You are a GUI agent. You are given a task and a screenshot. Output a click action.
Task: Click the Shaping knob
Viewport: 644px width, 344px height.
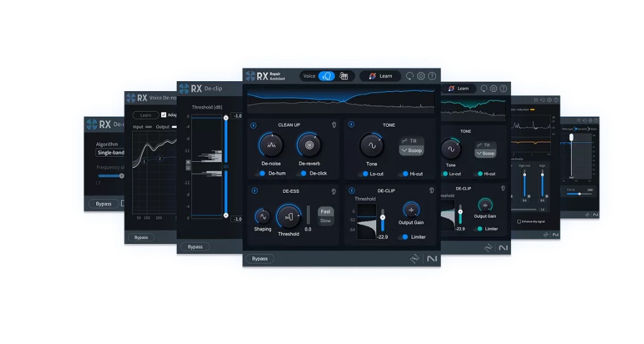(x=262, y=217)
